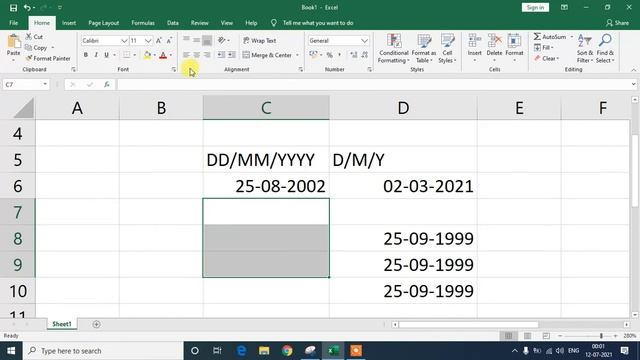Viewport: 640px width, 360px height.
Task: Toggle Underline formatting
Action: point(107,55)
